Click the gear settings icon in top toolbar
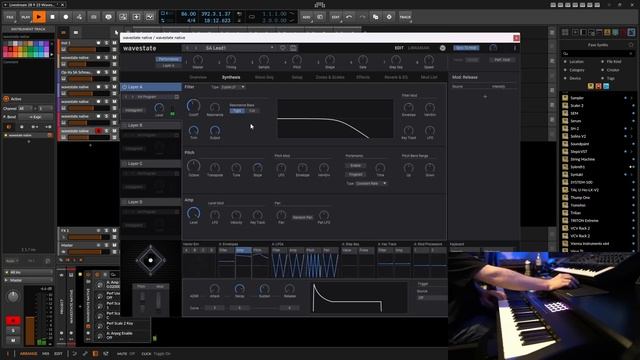Screen dimensions: 640x360 pyautogui.click(x=389, y=17)
